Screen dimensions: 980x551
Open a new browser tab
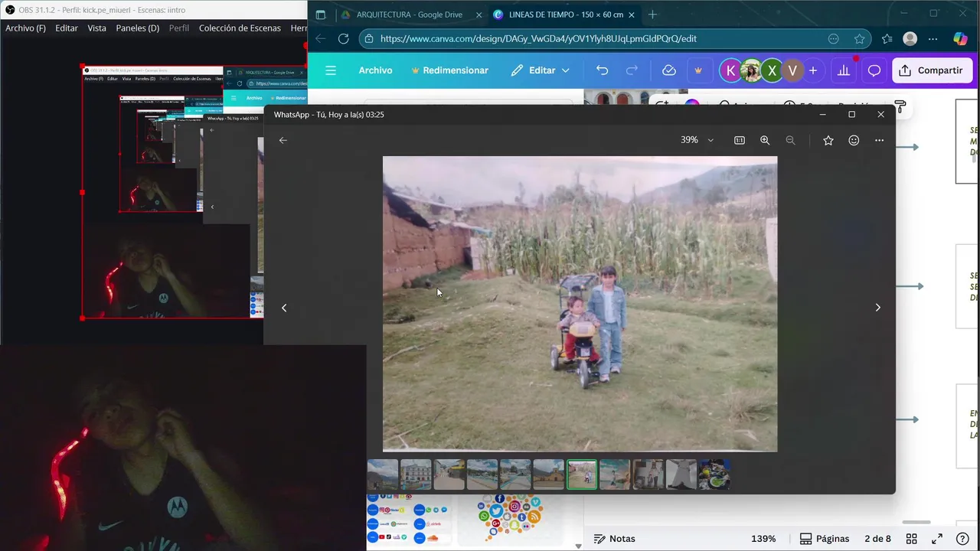pos(652,15)
